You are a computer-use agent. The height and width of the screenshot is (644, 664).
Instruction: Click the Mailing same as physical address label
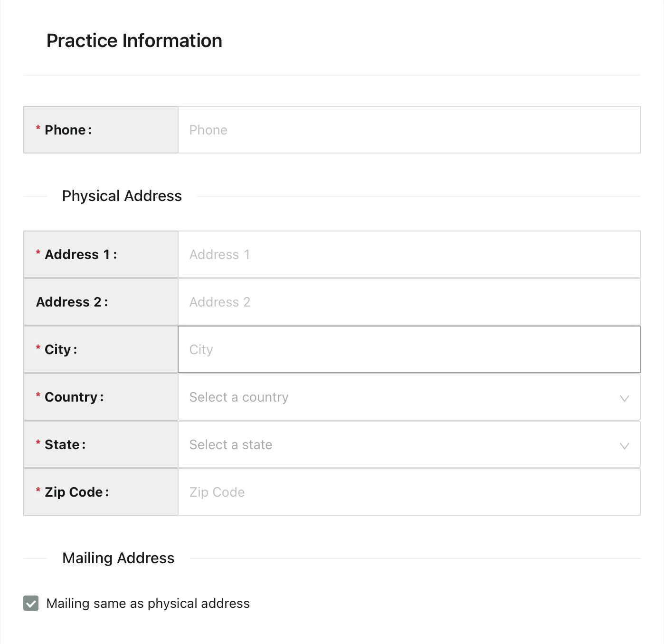(x=148, y=603)
